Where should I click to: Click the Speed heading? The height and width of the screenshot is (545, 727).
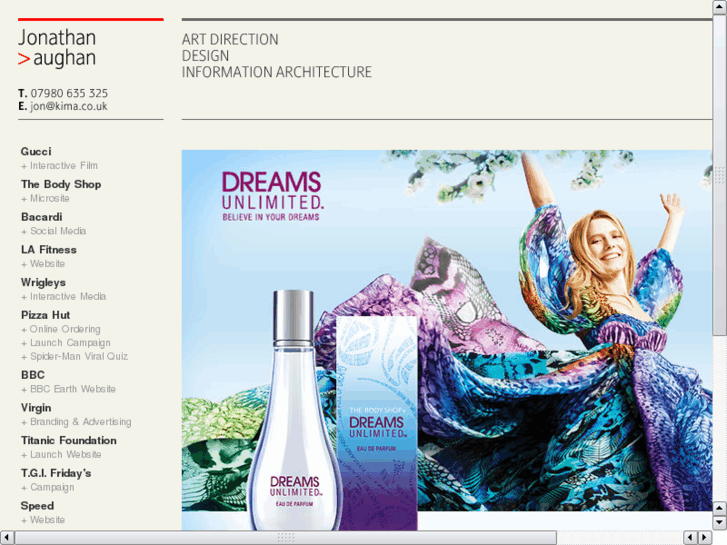[x=37, y=506]
